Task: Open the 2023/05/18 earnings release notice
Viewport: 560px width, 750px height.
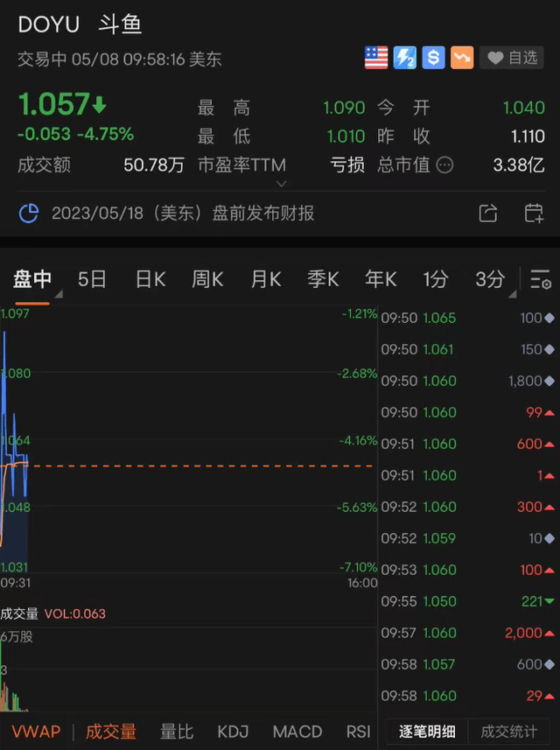Action: pyautogui.click(x=183, y=214)
